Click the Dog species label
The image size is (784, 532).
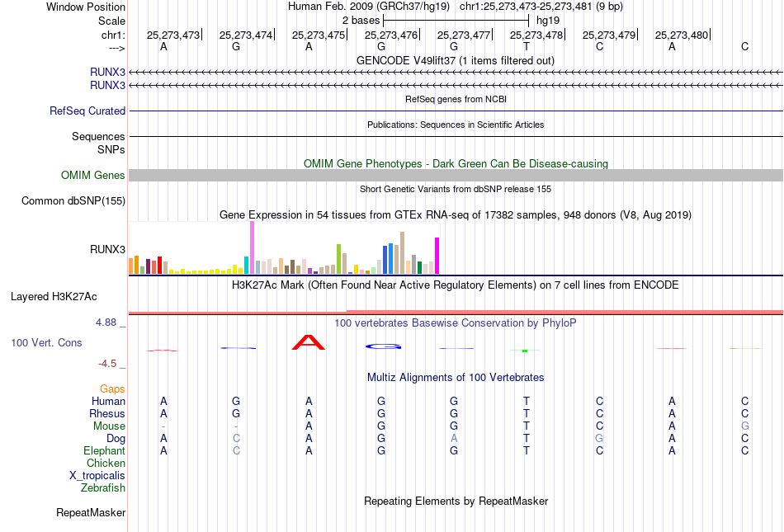116,439
